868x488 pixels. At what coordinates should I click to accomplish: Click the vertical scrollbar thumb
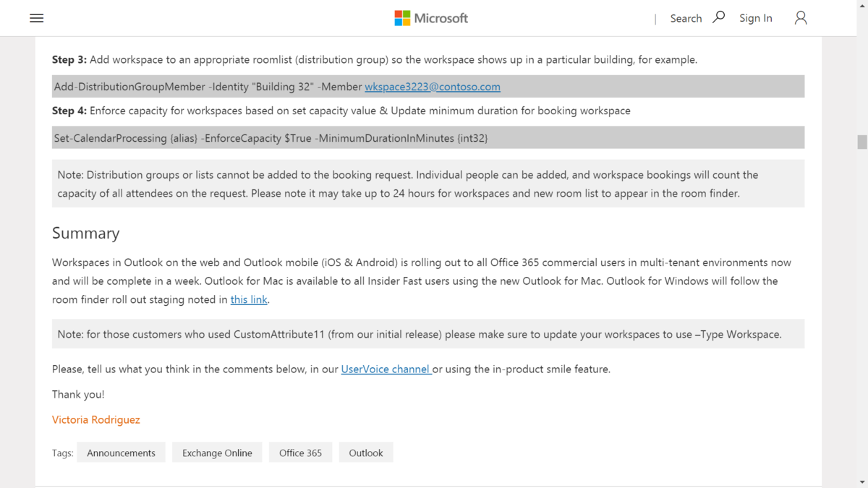pos(861,142)
